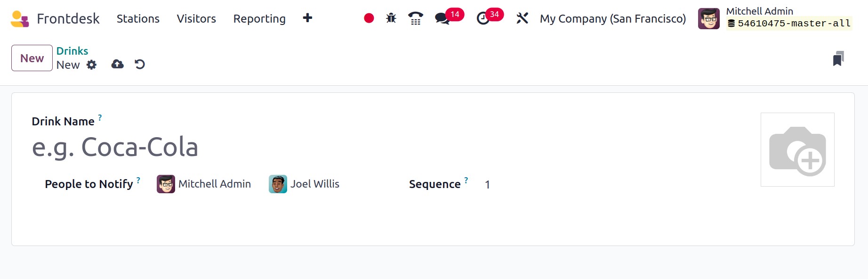Open the Reporting menu

[x=259, y=18]
